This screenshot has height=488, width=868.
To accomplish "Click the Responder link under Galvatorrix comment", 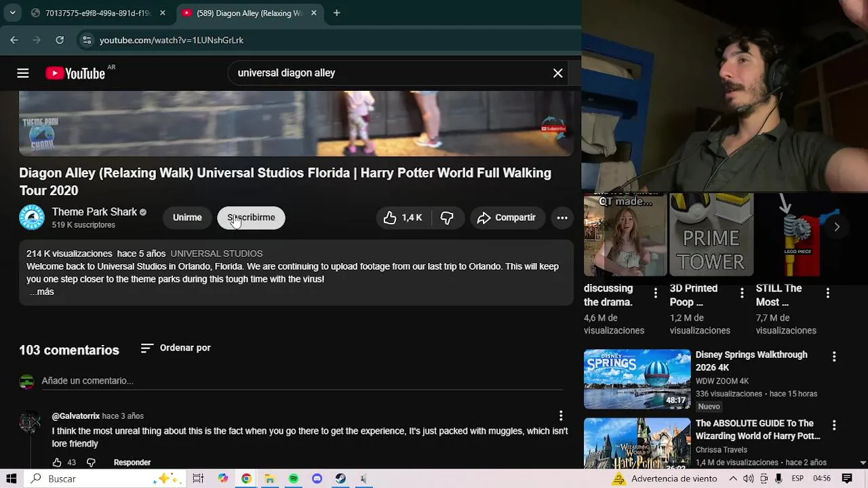I will [x=132, y=462].
